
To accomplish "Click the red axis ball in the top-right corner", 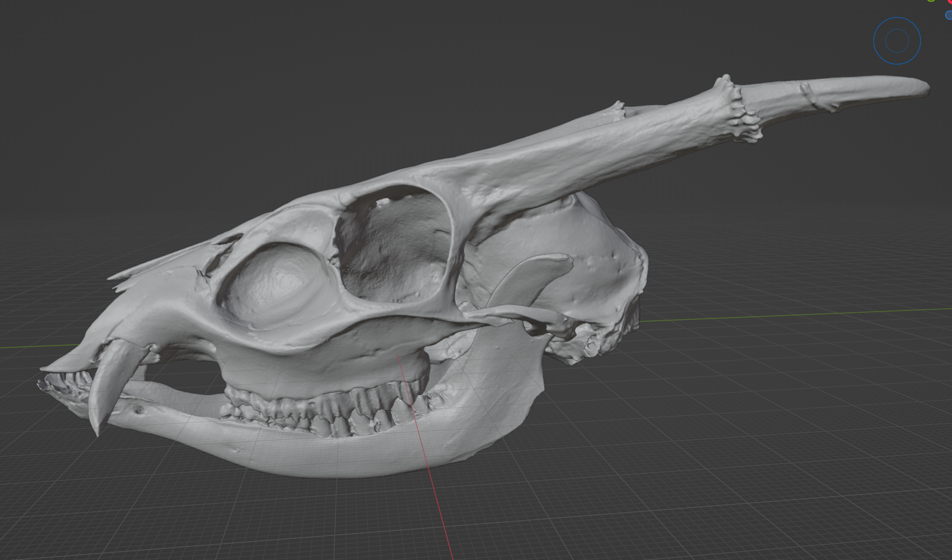I will 950,2.
